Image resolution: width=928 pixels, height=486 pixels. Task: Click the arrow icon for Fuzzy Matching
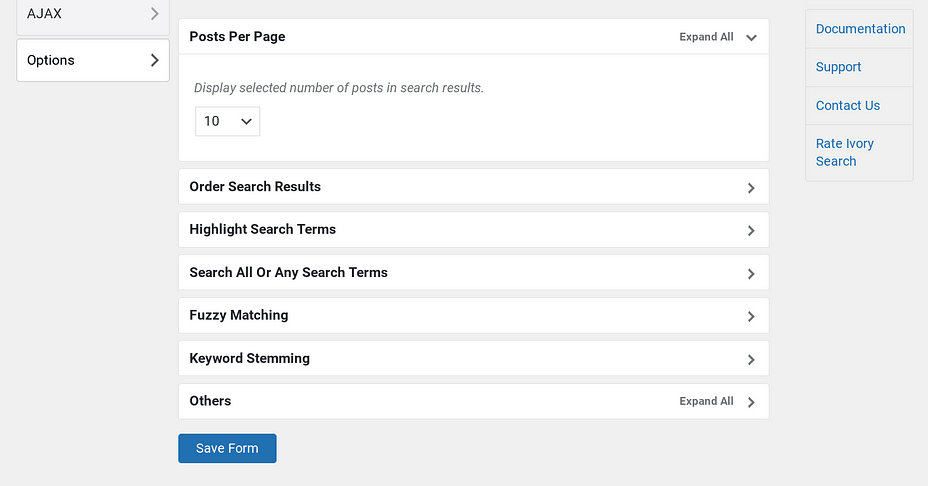coord(751,316)
